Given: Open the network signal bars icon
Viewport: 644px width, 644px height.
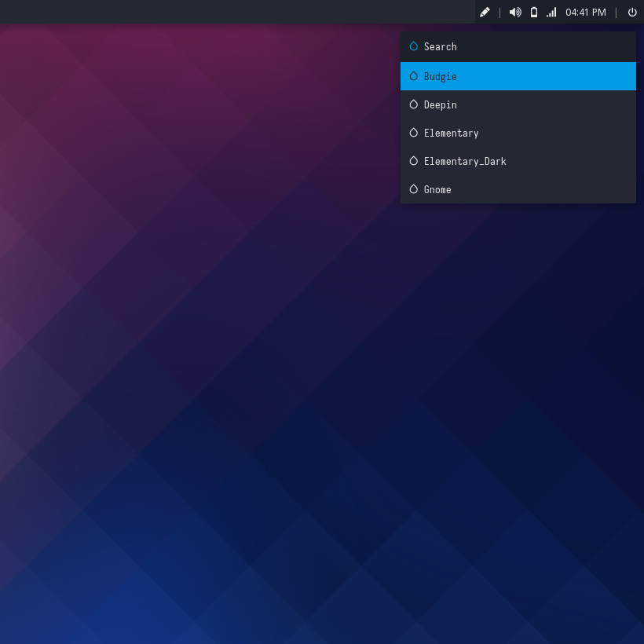Looking at the screenshot, I should (551, 12).
